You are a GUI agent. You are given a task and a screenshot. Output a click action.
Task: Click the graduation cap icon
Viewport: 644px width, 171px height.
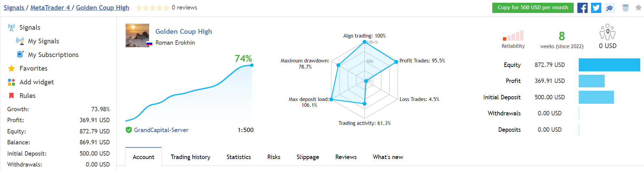(610, 8)
